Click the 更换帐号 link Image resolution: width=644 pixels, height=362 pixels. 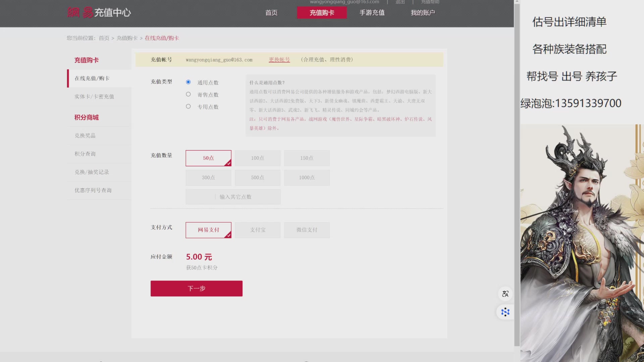279,60
